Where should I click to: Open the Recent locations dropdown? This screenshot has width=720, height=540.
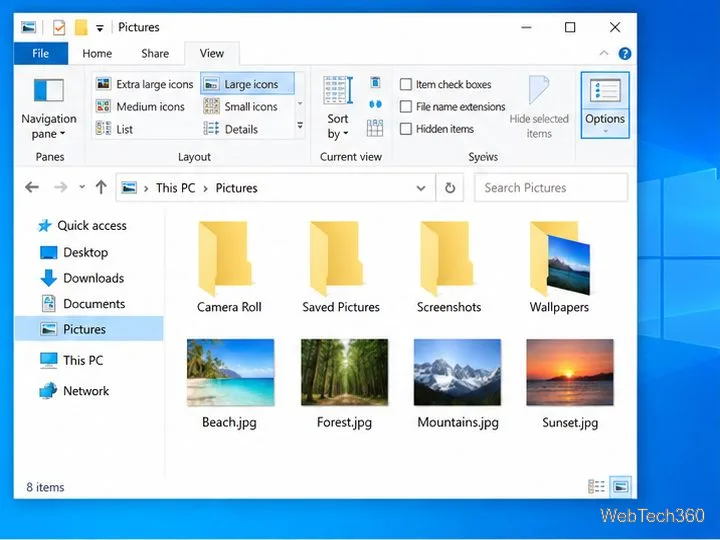[x=82, y=187]
